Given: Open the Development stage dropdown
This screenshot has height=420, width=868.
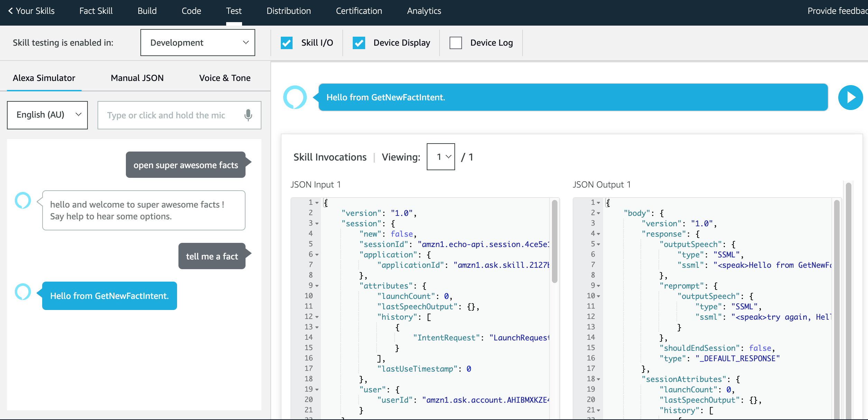Looking at the screenshot, I should tap(198, 43).
